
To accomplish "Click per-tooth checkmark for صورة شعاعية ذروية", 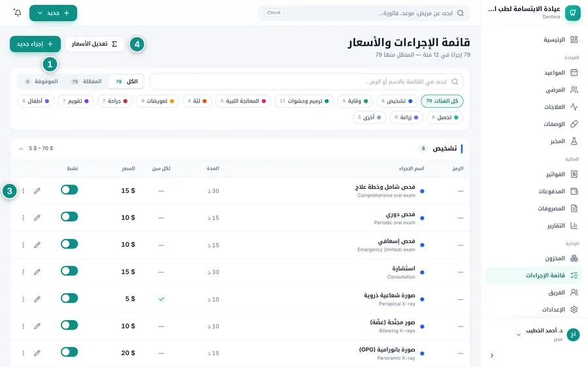I will click(x=161, y=299).
